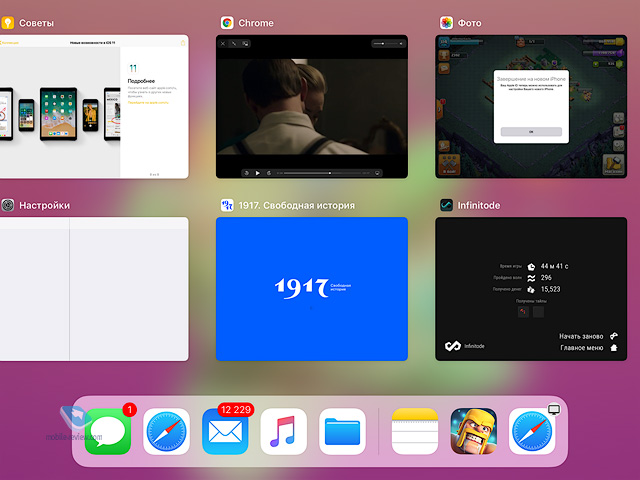Skip forward 15 seconds in Chrome player
The height and width of the screenshot is (480, 640).
pos(269,173)
